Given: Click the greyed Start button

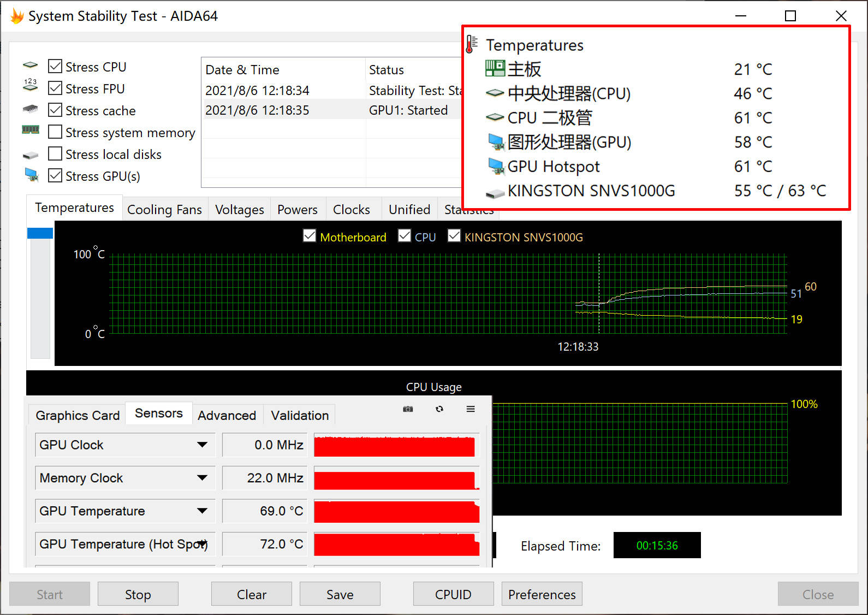Looking at the screenshot, I should pyautogui.click(x=50, y=594).
